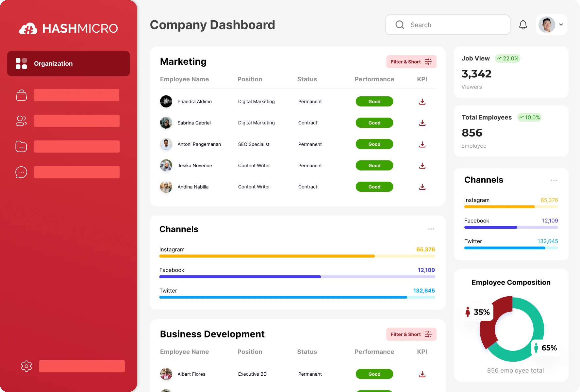This screenshot has height=392, width=580.
Task: Open more options in main Channels card
Action: point(431,229)
